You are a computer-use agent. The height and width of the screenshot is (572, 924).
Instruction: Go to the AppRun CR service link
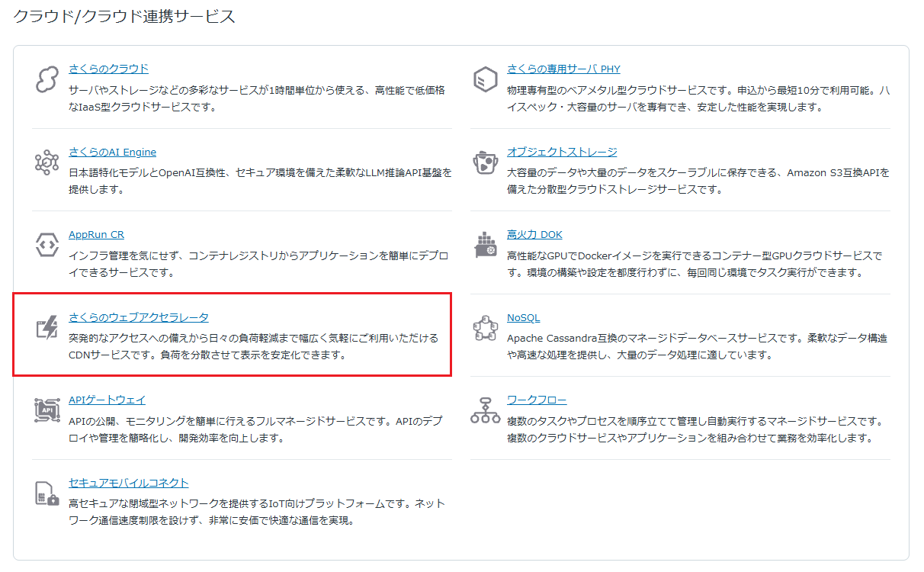[x=96, y=234]
